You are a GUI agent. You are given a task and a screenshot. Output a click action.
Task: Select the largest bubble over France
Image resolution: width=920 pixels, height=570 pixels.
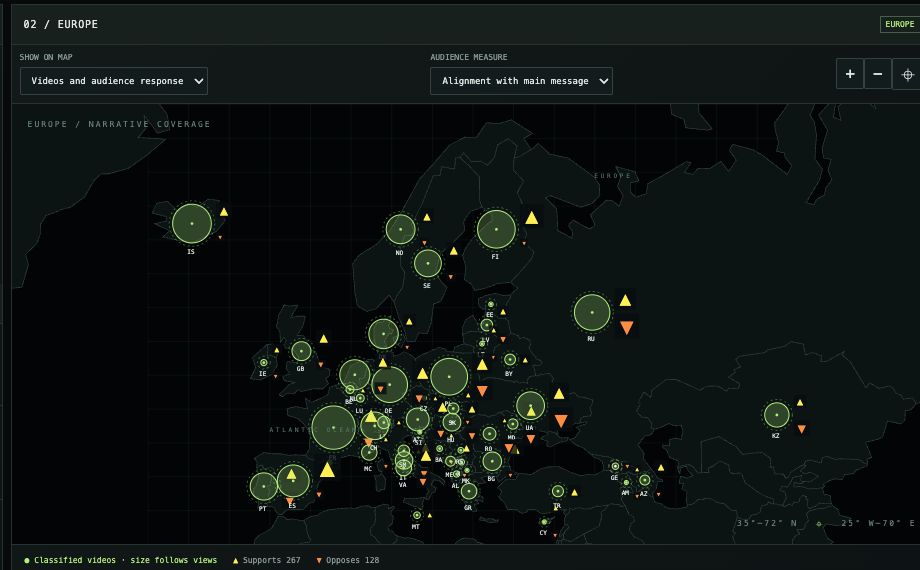(333, 428)
